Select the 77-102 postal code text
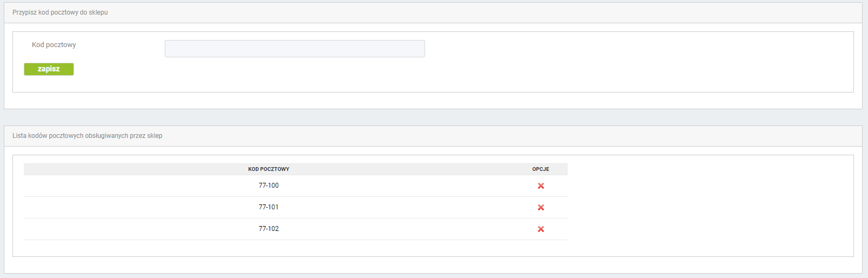 (268, 229)
